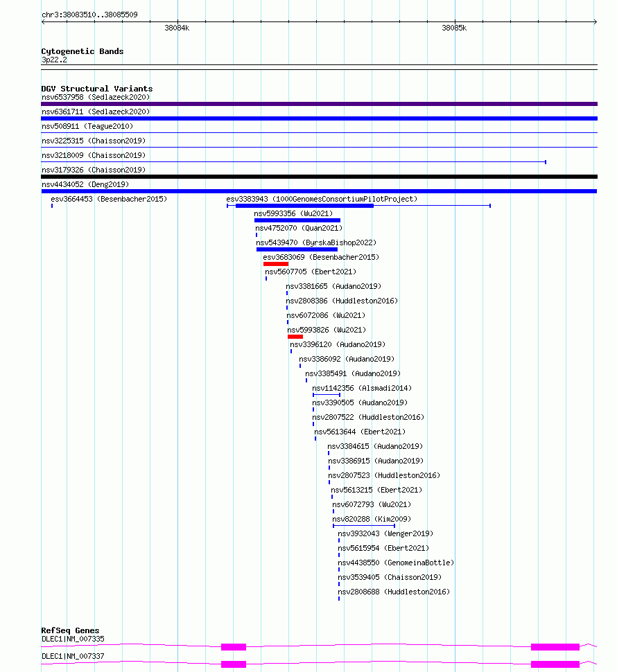Image resolution: width=617 pixels, height=672 pixels.
Task: Select the first magenta exon of DLEC1|NM_007337
Action: click(234, 664)
